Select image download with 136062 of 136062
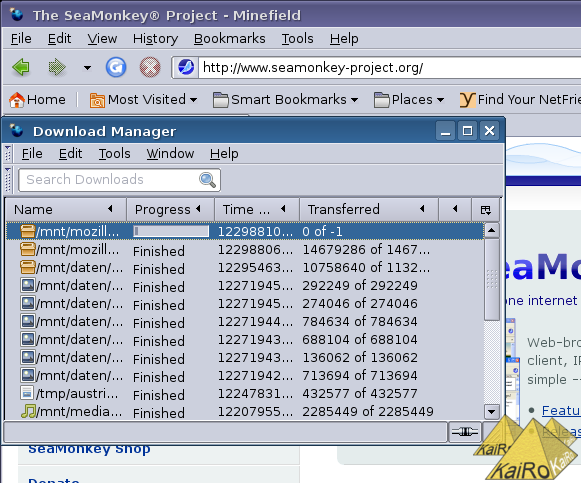The width and height of the screenshot is (581, 483). [245, 358]
